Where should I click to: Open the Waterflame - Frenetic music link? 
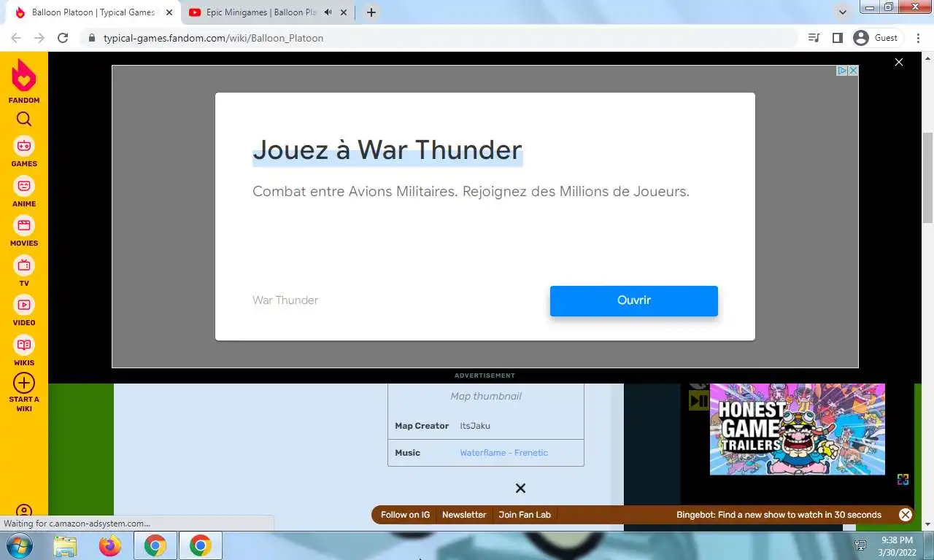pyautogui.click(x=503, y=453)
